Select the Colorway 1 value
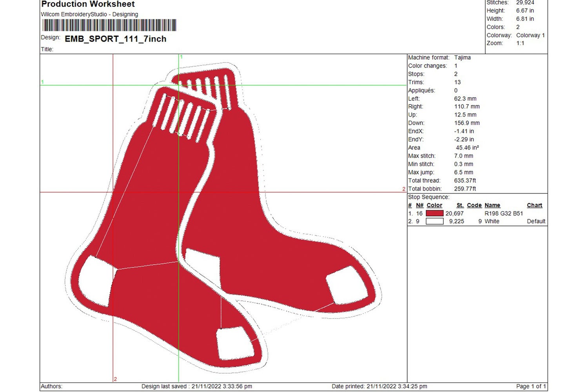588x392 pixels. coord(530,35)
